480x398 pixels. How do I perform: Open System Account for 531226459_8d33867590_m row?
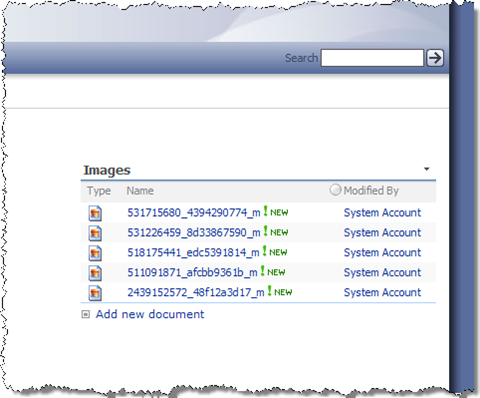[382, 233]
